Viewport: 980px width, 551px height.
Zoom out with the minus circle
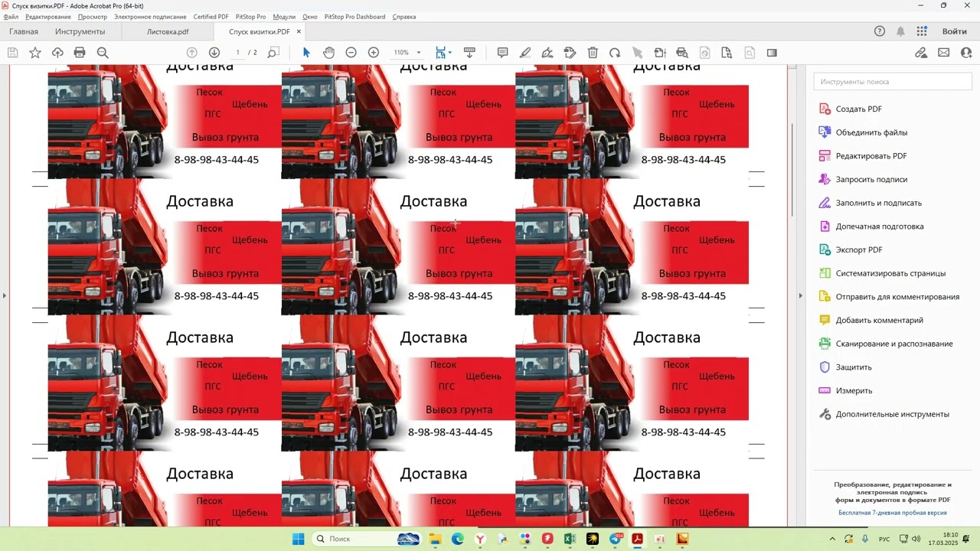point(351,53)
